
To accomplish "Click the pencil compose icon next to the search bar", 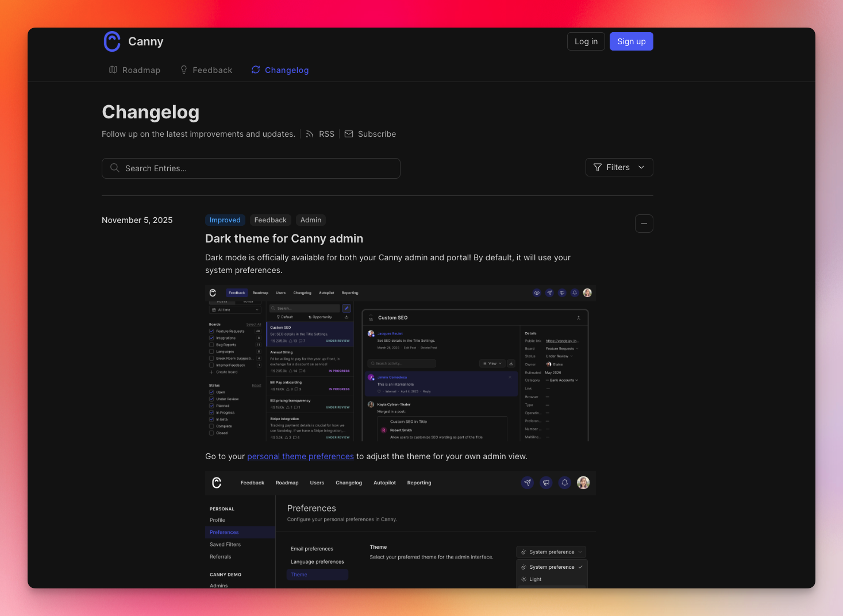I will [347, 308].
